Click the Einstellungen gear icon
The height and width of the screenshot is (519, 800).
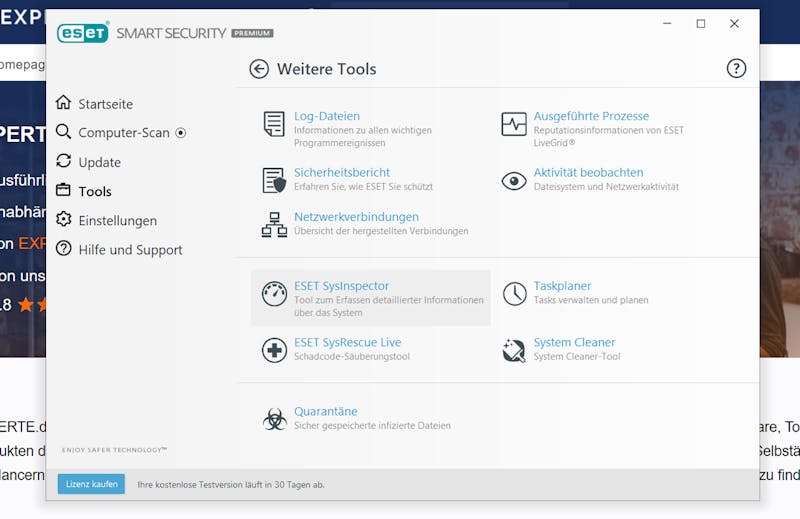[x=63, y=219]
